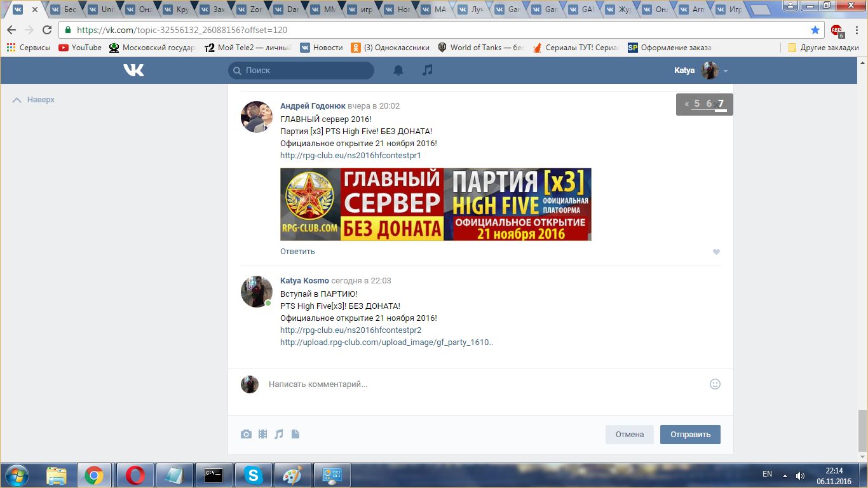Viewport: 868px width, 488px height.
Task: Jump to first page with « arrow
Action: click(686, 104)
